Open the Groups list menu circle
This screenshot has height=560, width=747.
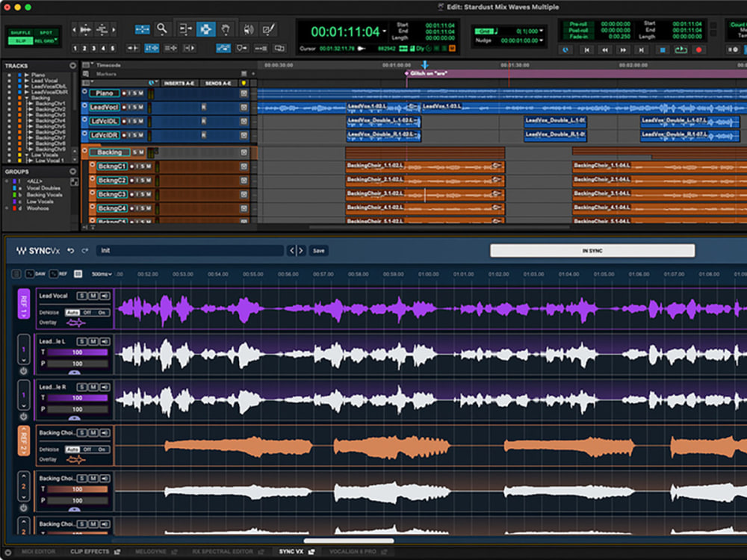72,172
